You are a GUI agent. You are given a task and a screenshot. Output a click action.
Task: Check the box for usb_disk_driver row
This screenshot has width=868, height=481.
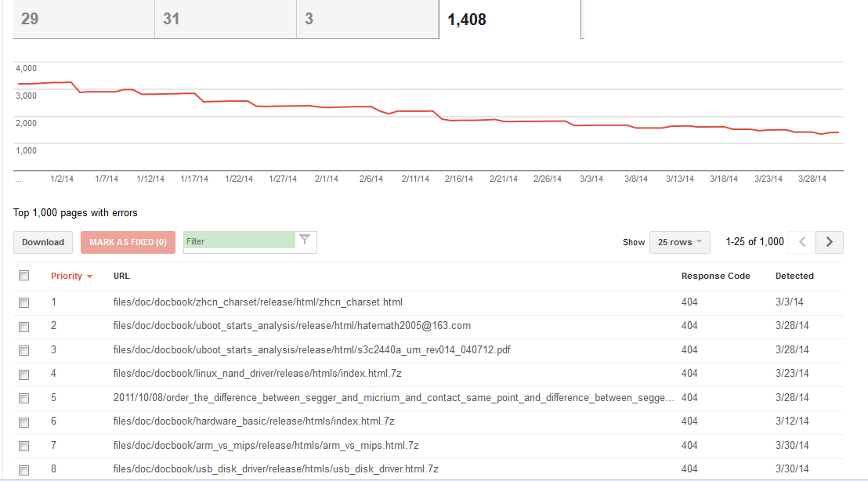(x=24, y=470)
